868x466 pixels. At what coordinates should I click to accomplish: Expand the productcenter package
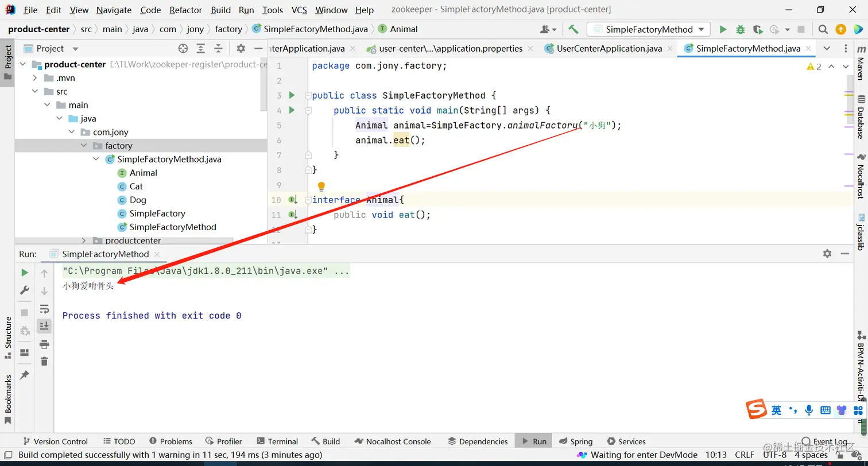[x=83, y=240]
